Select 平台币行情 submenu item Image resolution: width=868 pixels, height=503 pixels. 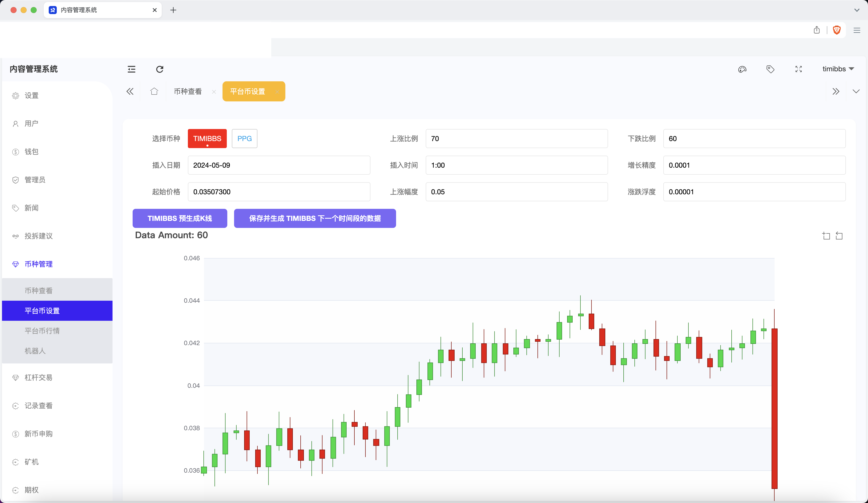(57, 331)
